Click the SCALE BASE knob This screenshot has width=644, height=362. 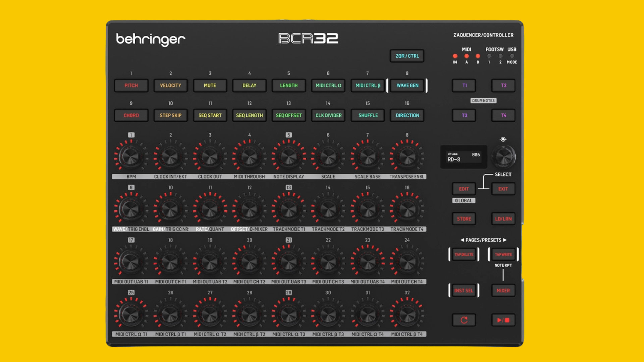(x=368, y=157)
